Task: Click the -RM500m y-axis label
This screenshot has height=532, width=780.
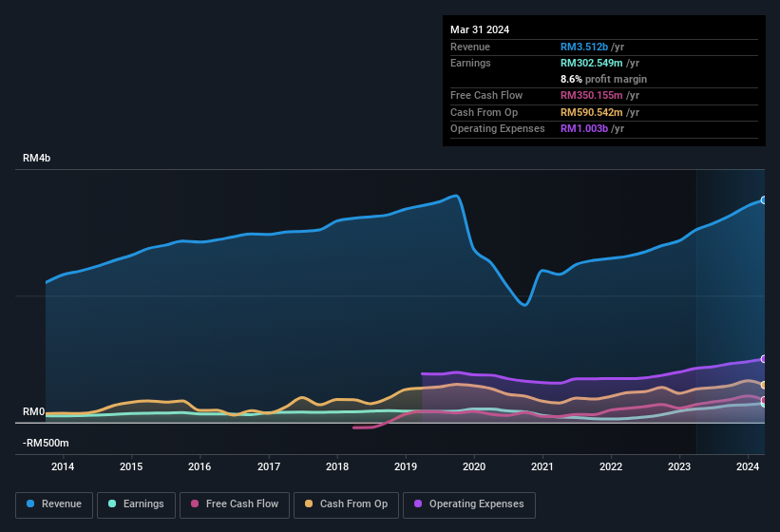Action: [46, 443]
